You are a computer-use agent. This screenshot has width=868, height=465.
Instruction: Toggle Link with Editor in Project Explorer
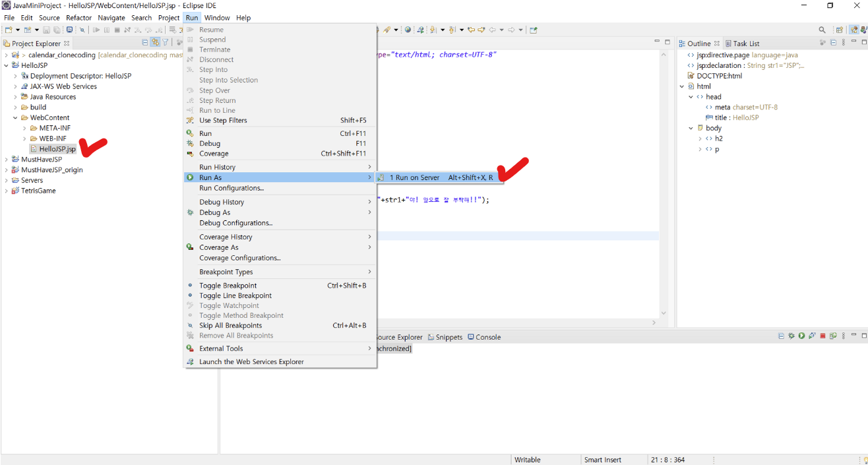[155, 42]
